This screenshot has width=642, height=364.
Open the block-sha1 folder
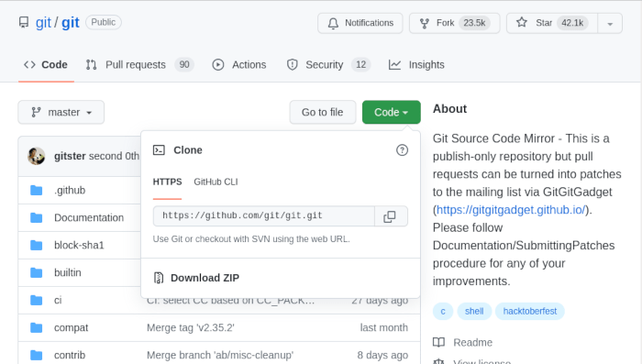[79, 245]
